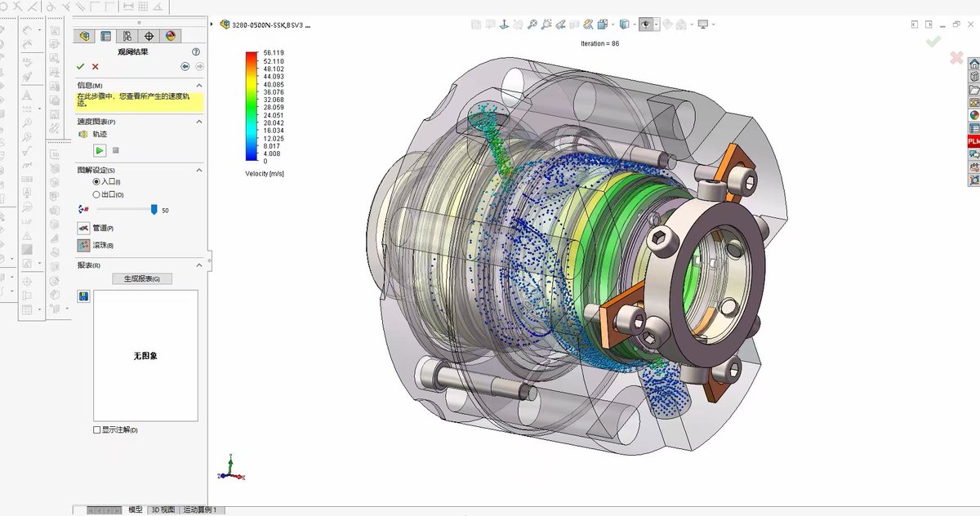
Task: Click the 生成报表 button
Action: click(x=142, y=278)
